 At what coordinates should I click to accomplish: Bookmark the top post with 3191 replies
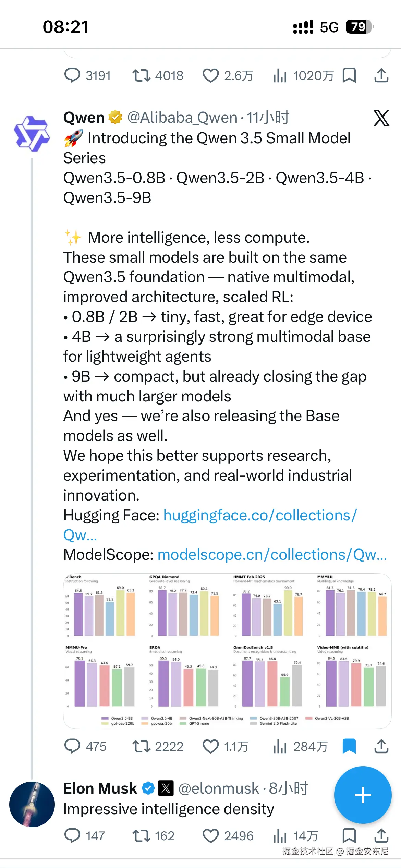tap(349, 75)
